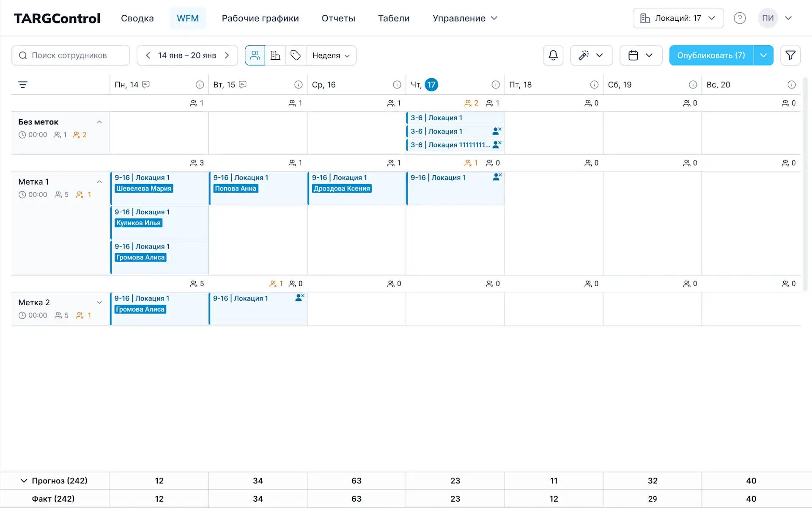Open calendar icon dropdown in toolbar
Image resolution: width=812 pixels, height=508 pixels.
(640, 55)
